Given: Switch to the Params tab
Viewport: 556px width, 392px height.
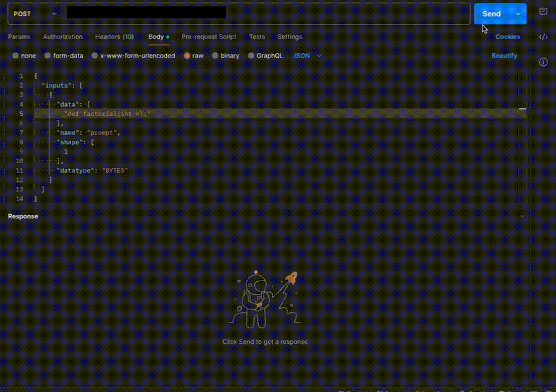Looking at the screenshot, I should click(19, 37).
